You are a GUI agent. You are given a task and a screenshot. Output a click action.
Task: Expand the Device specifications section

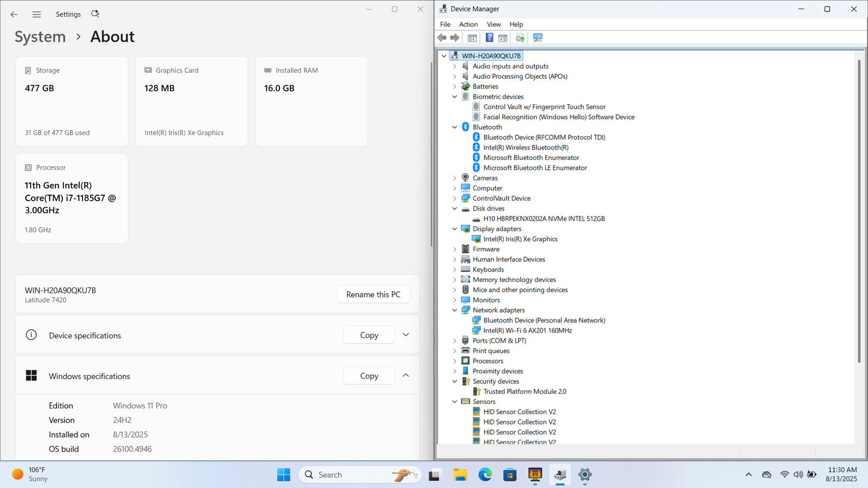coord(406,335)
